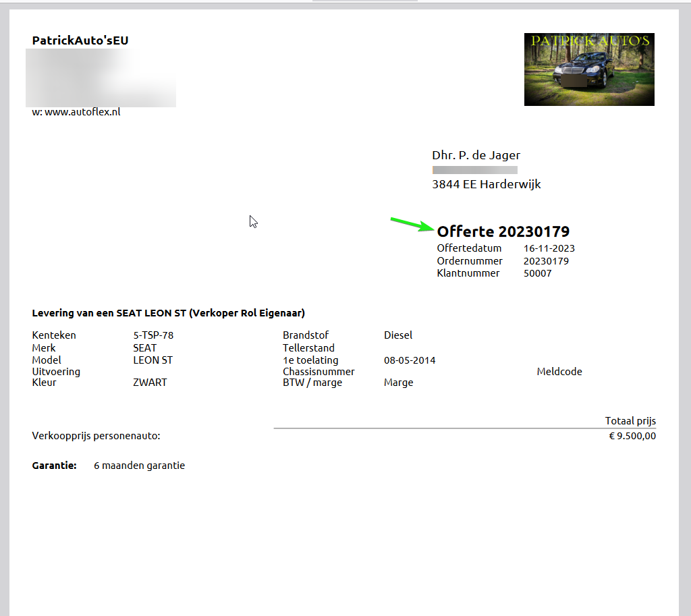Screen dimensions: 691x616
Task: Select the Ordernummer value 20230179
Action: [x=546, y=261]
